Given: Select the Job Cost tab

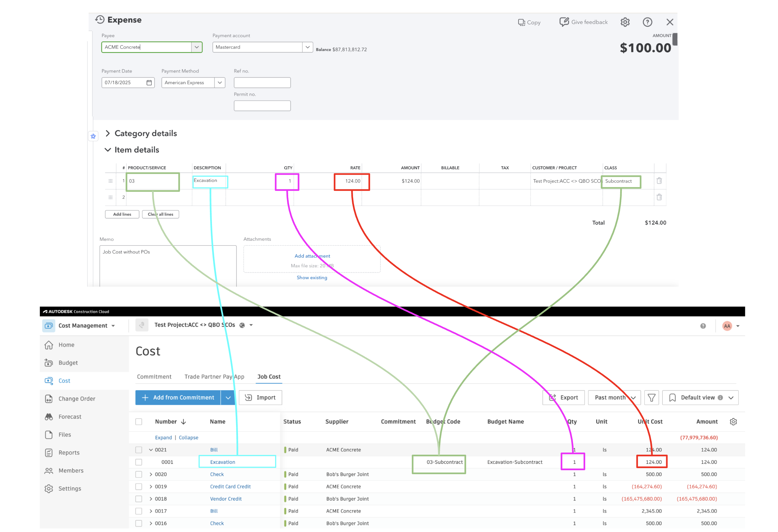Looking at the screenshot, I should (x=269, y=377).
